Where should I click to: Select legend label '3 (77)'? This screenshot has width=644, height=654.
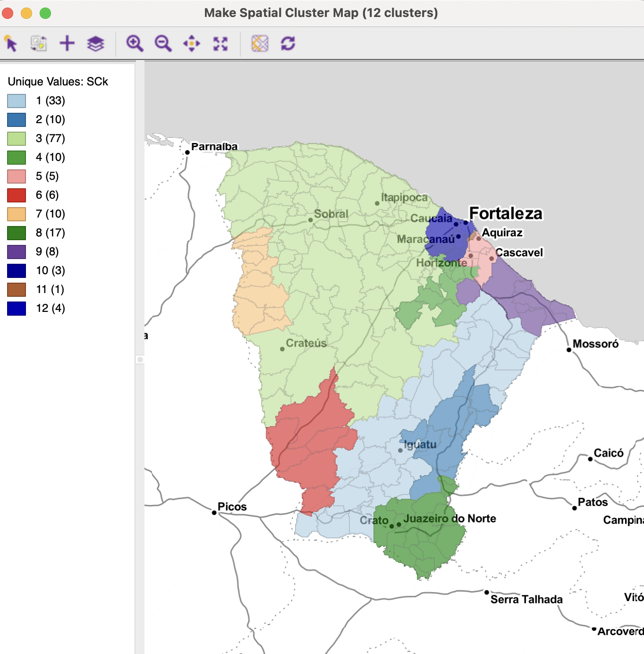tap(51, 139)
